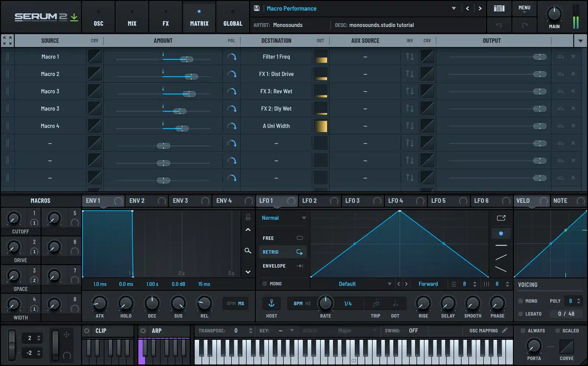Expand the matrix view to full screen

pyautogui.click(x=7, y=40)
